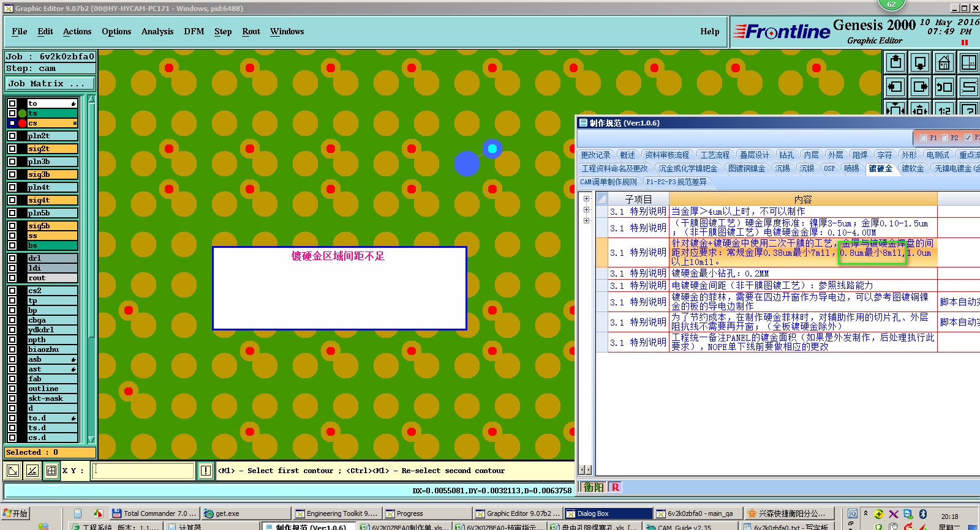Screen dimensions: 980x530
Task: Click the red color dot on cs layer
Action: coord(22,123)
